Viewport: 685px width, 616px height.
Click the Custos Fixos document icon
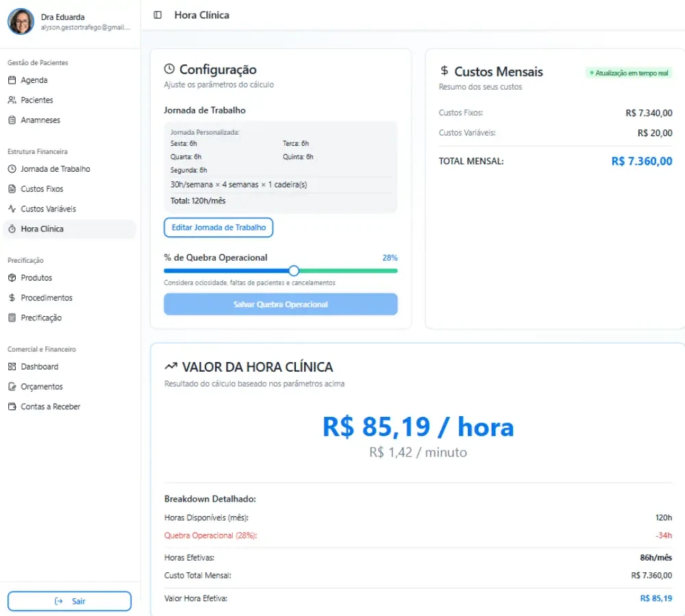pyautogui.click(x=12, y=189)
